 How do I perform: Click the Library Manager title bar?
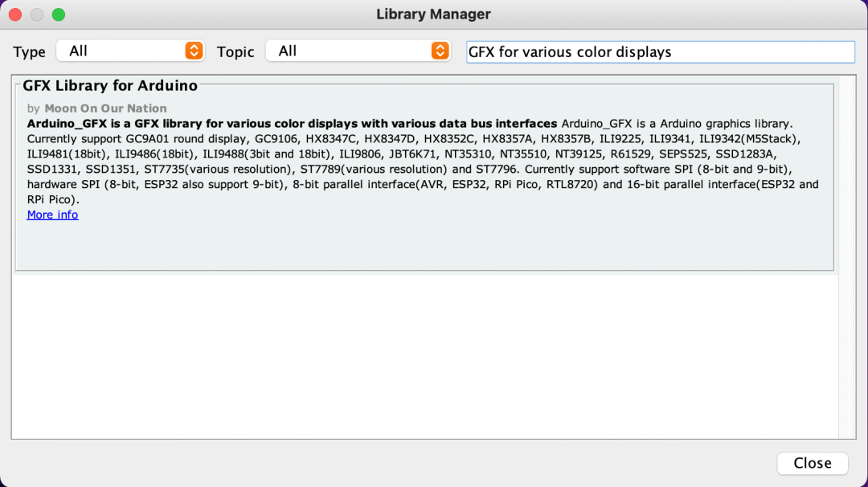tap(433, 14)
